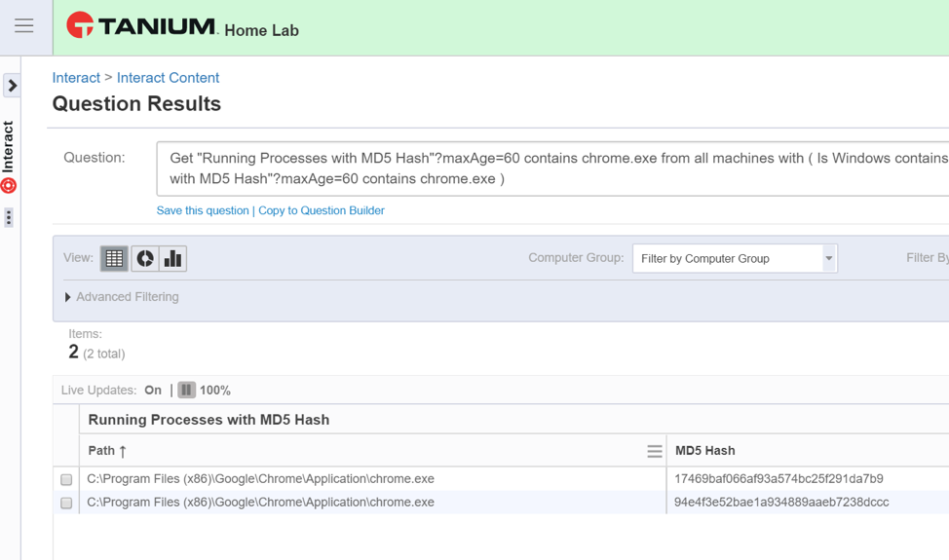The image size is (949, 560).
Task: Go to Interact breadcrumb
Action: [x=76, y=78]
